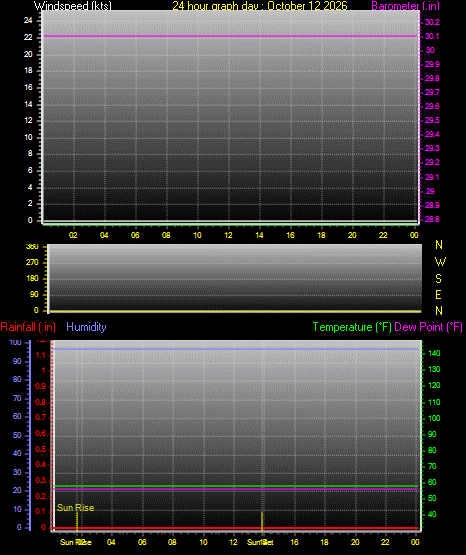The width and height of the screenshot is (466, 555).
Task: Click the "08" hour label under the temperature chart
Action: [172, 542]
